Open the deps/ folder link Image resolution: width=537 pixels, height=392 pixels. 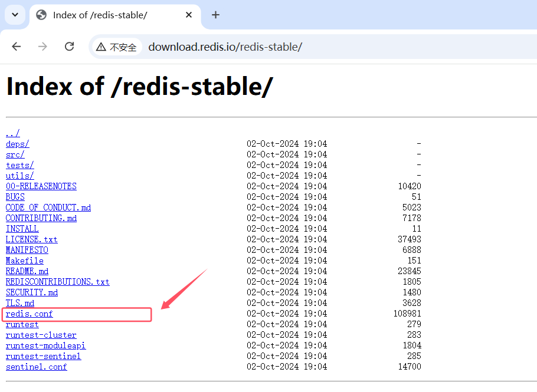pos(17,144)
